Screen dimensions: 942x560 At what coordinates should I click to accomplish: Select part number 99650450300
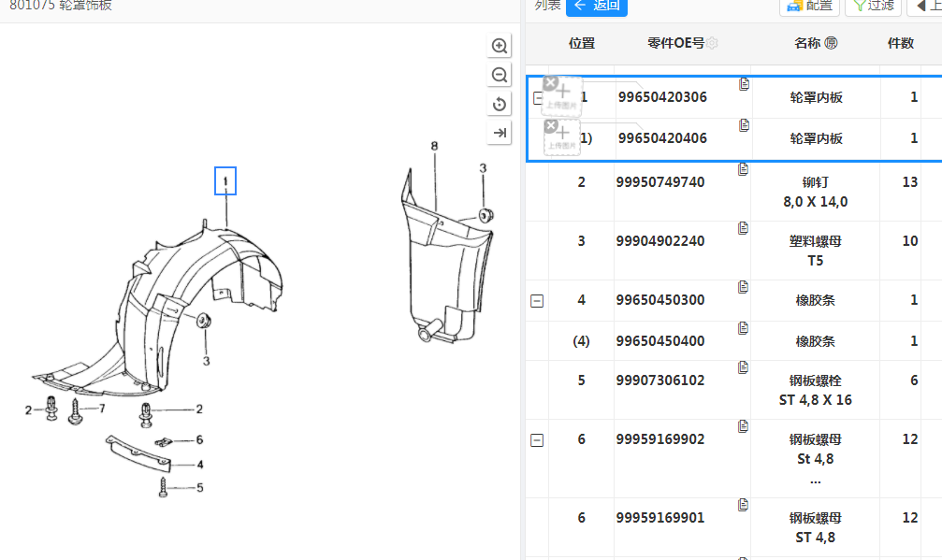[660, 300]
